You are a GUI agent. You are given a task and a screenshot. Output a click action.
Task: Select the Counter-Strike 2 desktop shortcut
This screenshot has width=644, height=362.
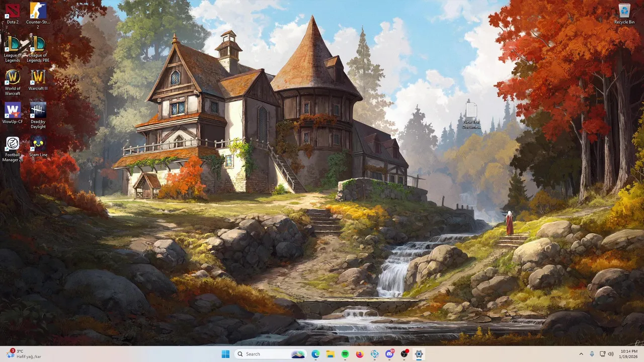pos(38,16)
